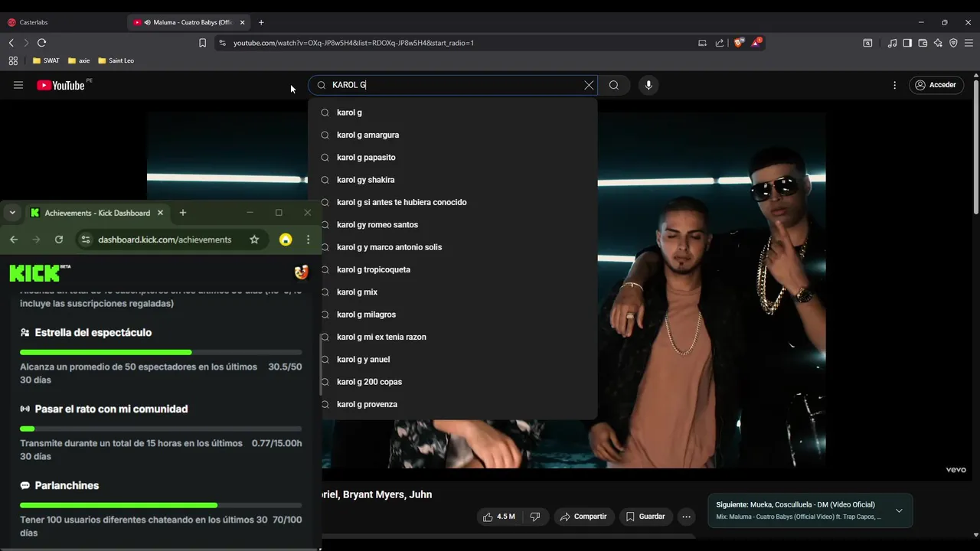Click the Parlanchines progress bar
Image resolution: width=980 pixels, height=551 pixels.
point(161,505)
